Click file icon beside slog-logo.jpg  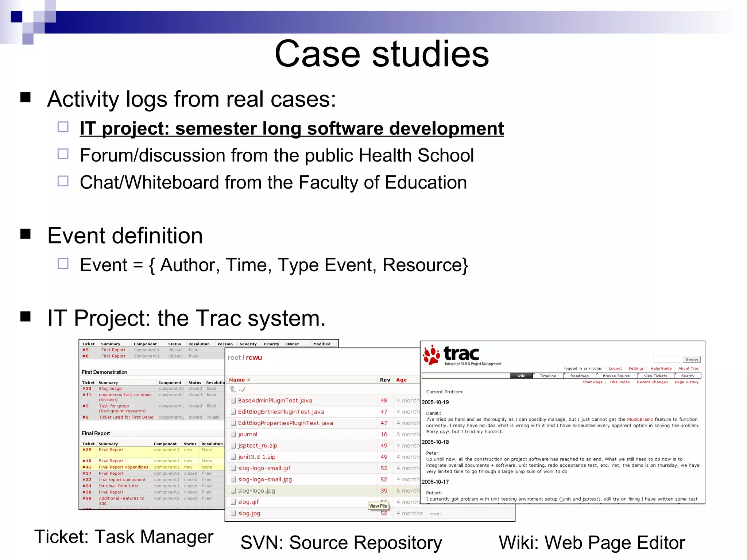click(x=233, y=491)
